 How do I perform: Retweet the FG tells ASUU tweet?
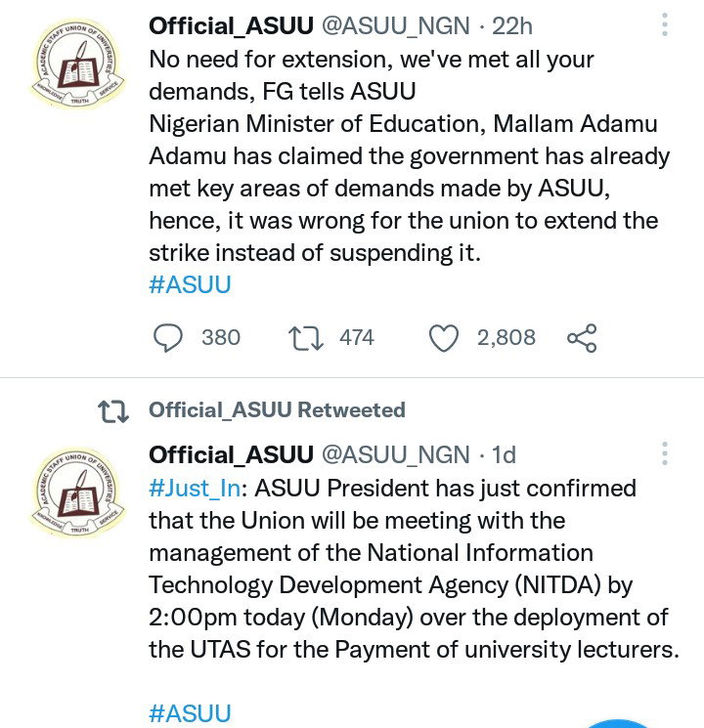(305, 338)
